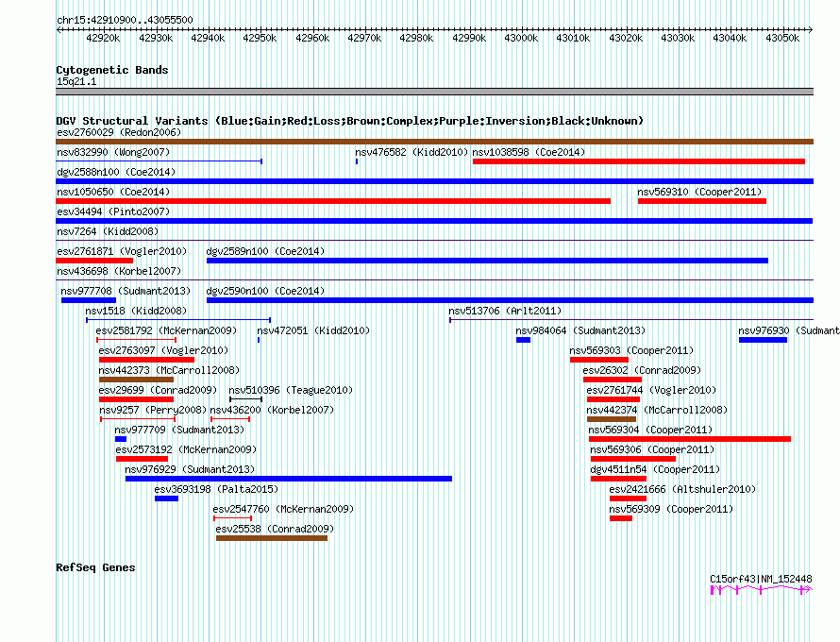Select the dgv2590n100 (Coe2014) label
Image resolution: width=840 pixels, height=642 pixels.
point(265,291)
